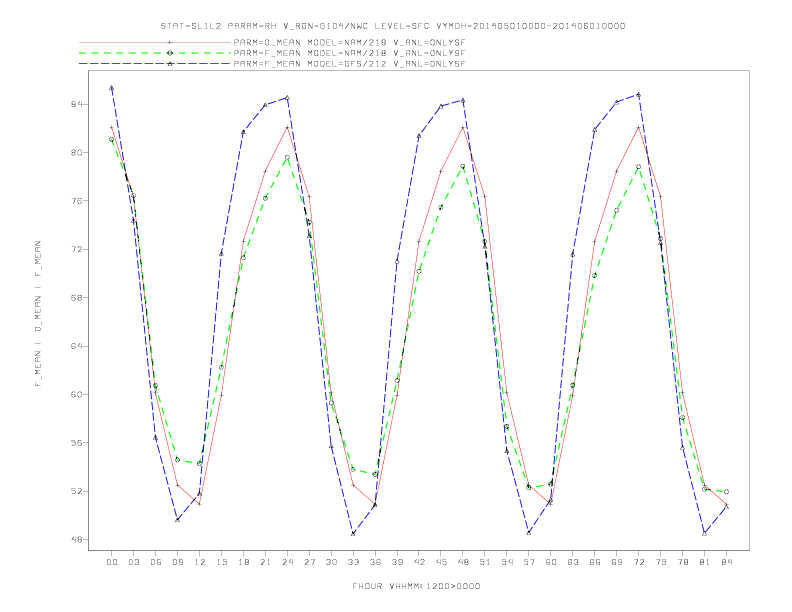Viewport: 792px width, 612px height.
Task: Click the y-axis tick label 52
Action: pyautogui.click(x=76, y=491)
